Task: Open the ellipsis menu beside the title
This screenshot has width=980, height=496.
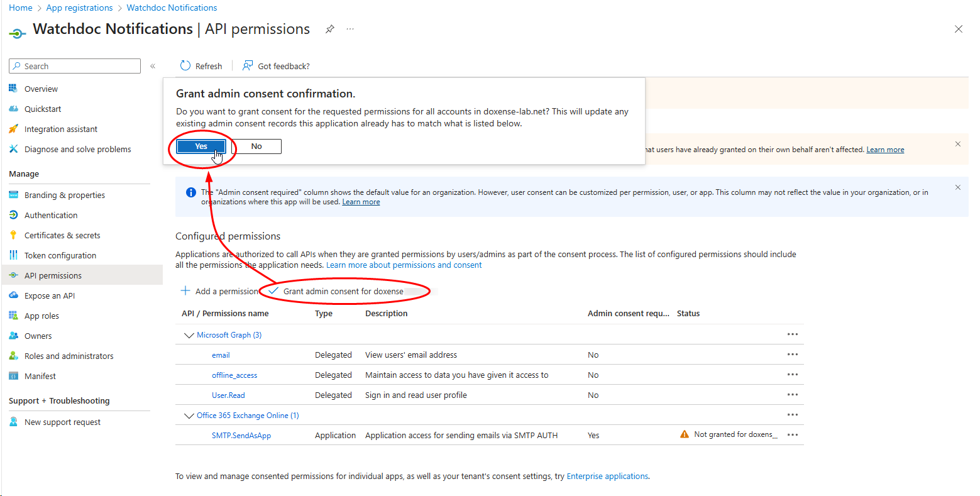Action: [x=350, y=29]
